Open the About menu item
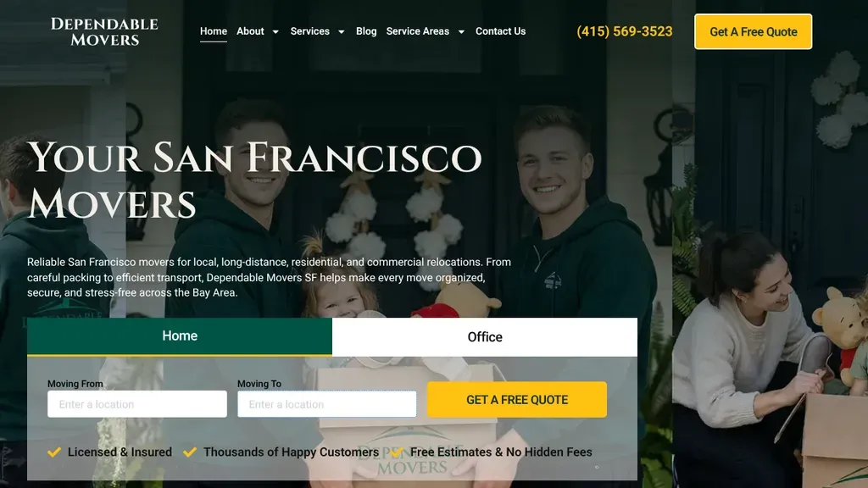The image size is (868, 488). pos(250,31)
